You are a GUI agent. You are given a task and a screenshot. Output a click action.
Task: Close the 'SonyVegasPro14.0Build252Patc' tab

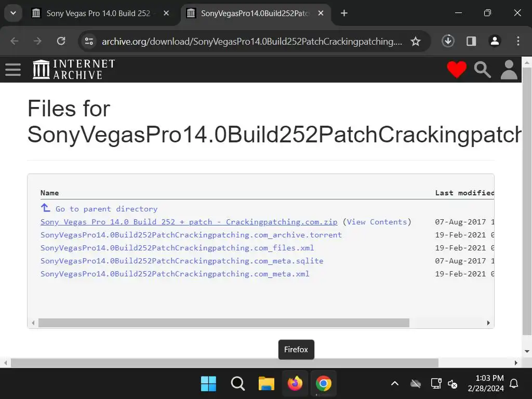[x=321, y=13]
